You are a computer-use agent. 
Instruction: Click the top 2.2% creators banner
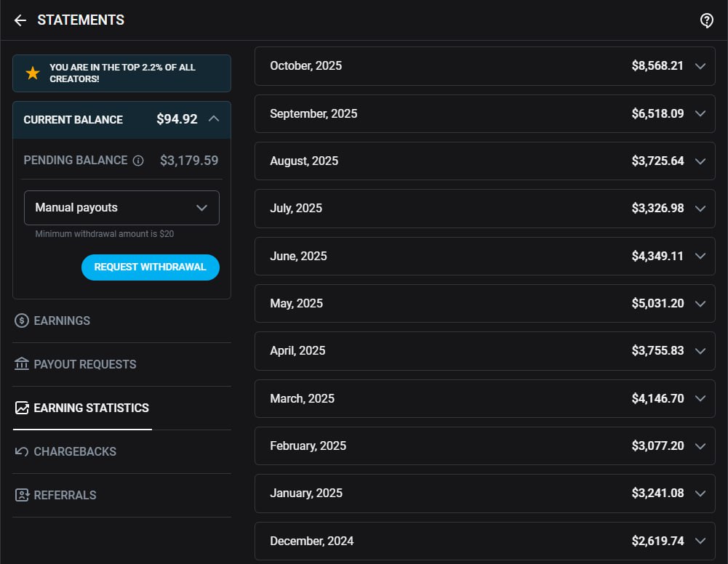click(x=122, y=73)
